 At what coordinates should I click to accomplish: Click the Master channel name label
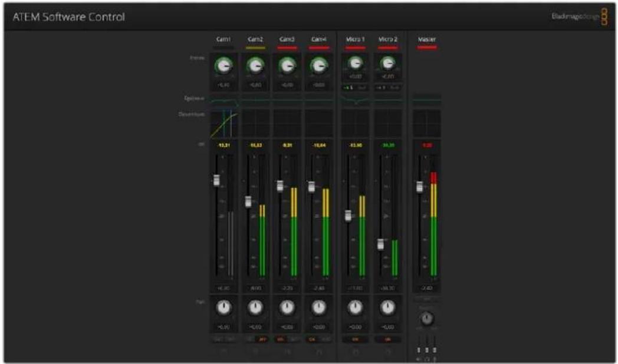(427, 39)
